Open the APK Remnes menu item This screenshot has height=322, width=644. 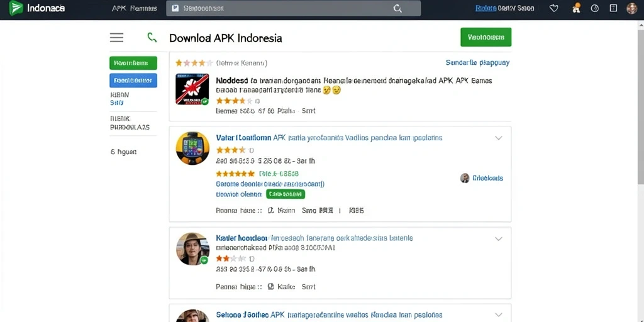pyautogui.click(x=135, y=8)
